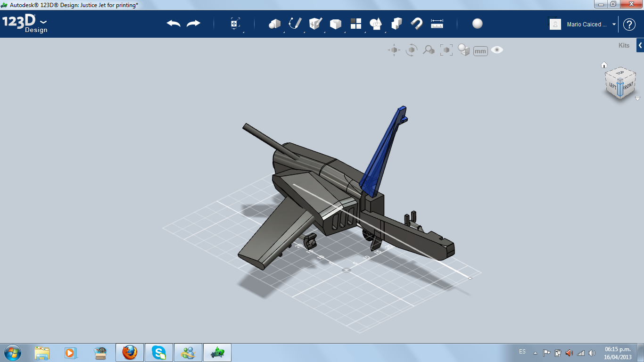The height and width of the screenshot is (362, 644).
Task: Open the taskbar clock showing 06:15 p.m.
Action: [x=618, y=353]
